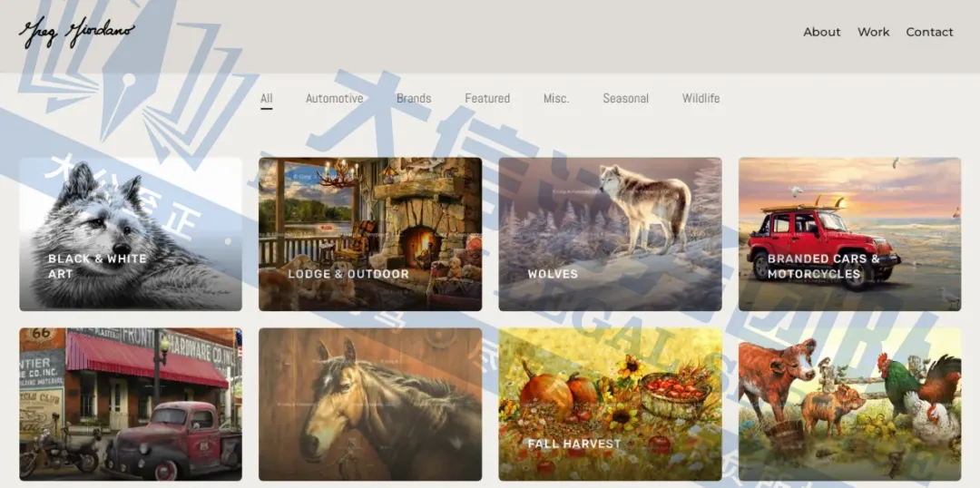Show Wildlife category works

(701, 98)
